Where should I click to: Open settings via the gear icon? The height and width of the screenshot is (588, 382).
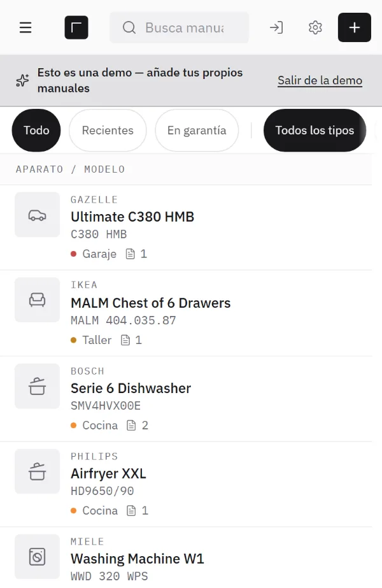tap(315, 27)
